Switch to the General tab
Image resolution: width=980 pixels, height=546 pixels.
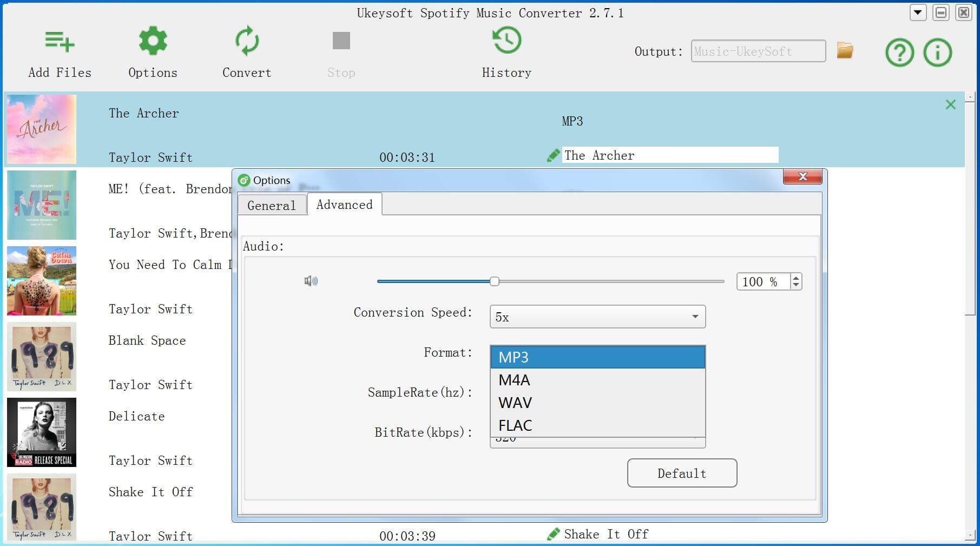[272, 206]
